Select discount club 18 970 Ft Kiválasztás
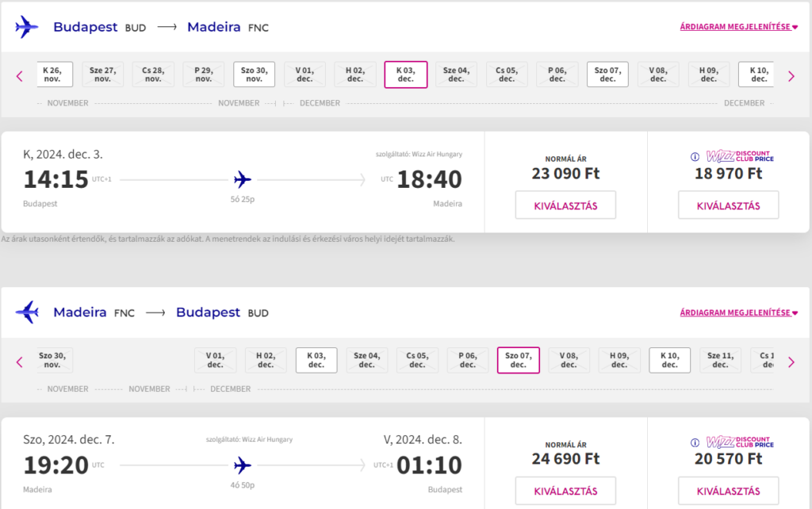Screen dimensions: 812x509 click(x=728, y=205)
